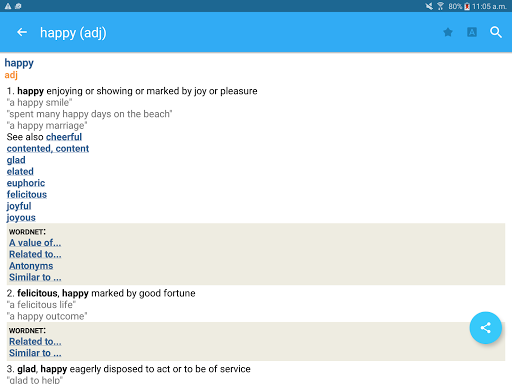
Task: Tap example "a happy marriage"
Action: [x=47, y=126]
